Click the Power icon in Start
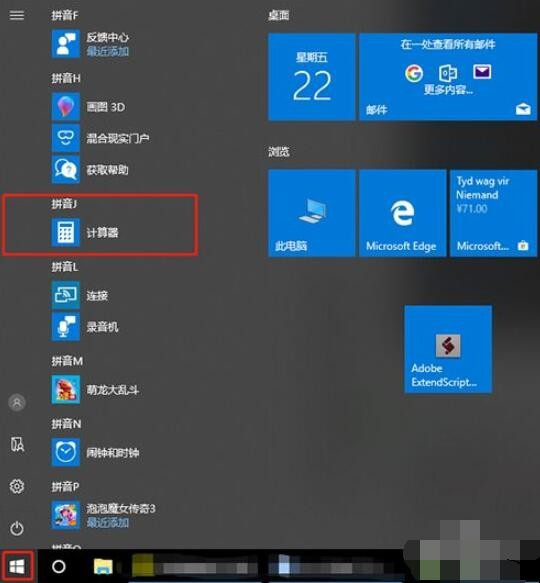 pos(17,528)
